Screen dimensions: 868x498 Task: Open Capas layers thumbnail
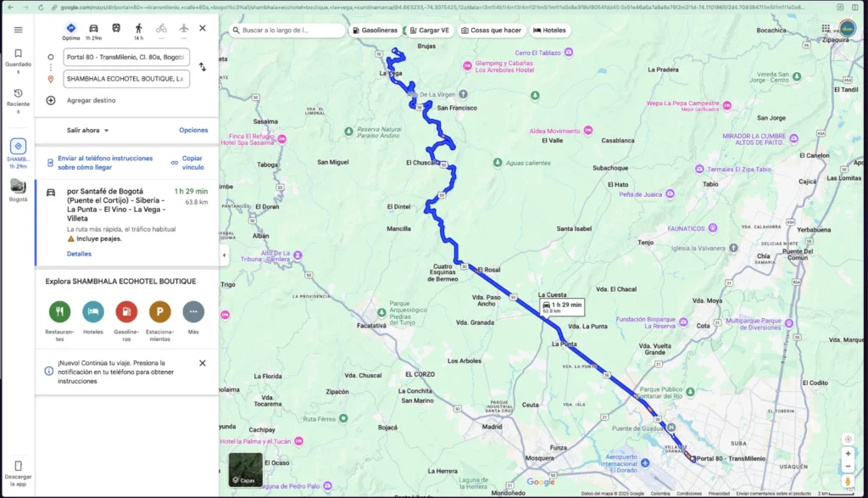point(246,469)
